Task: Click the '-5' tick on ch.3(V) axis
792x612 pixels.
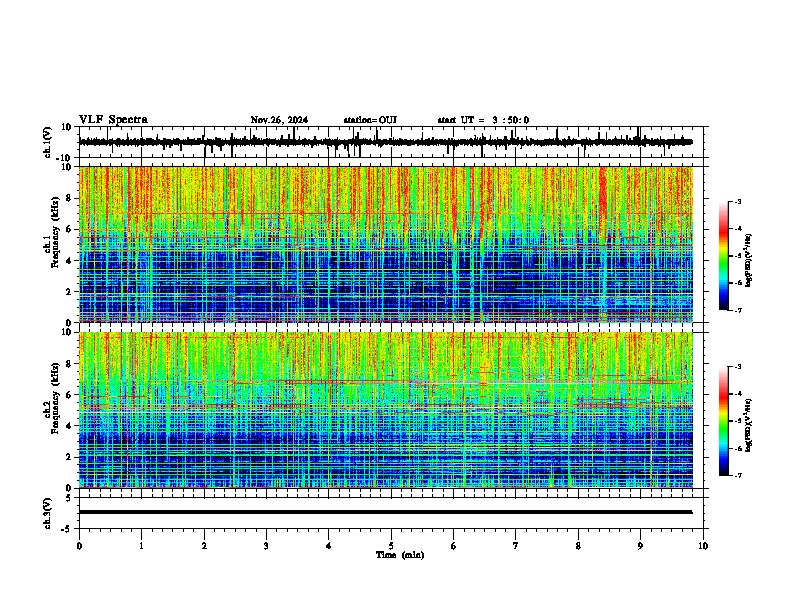Action: (x=68, y=529)
